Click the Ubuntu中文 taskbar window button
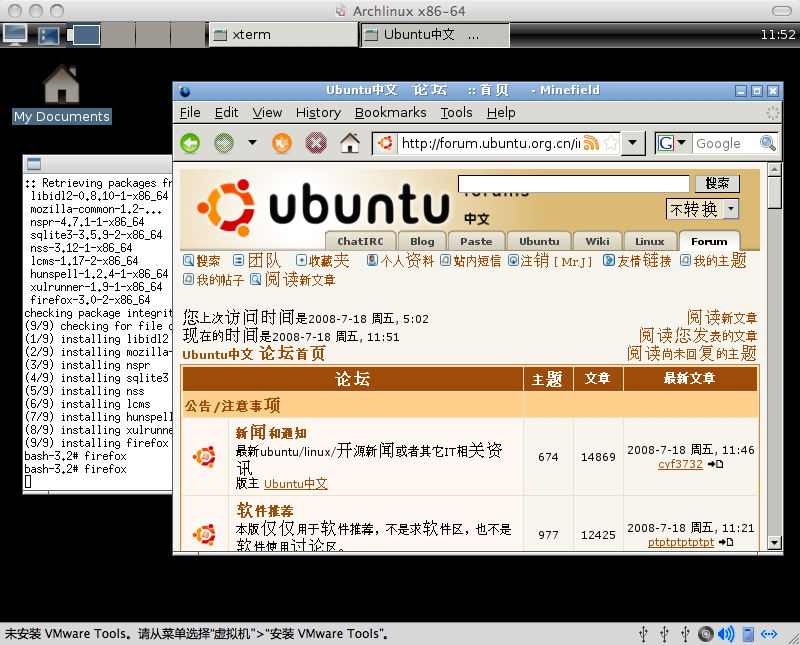 click(435, 35)
